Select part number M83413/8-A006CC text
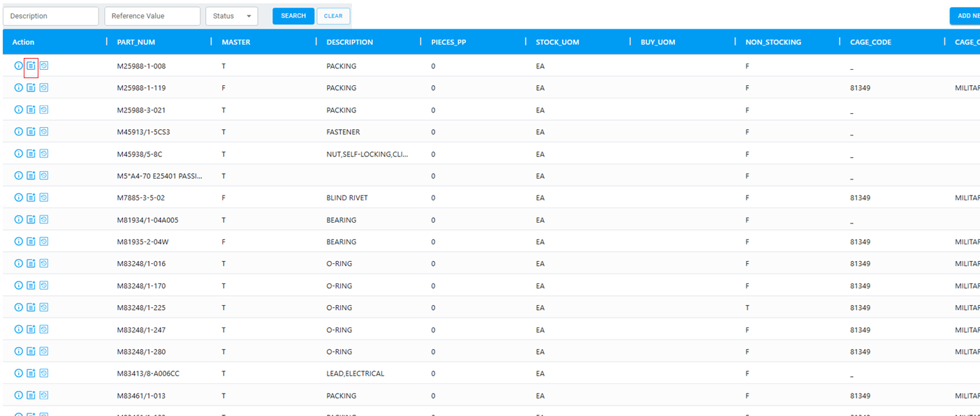This screenshot has width=980, height=416. point(148,373)
